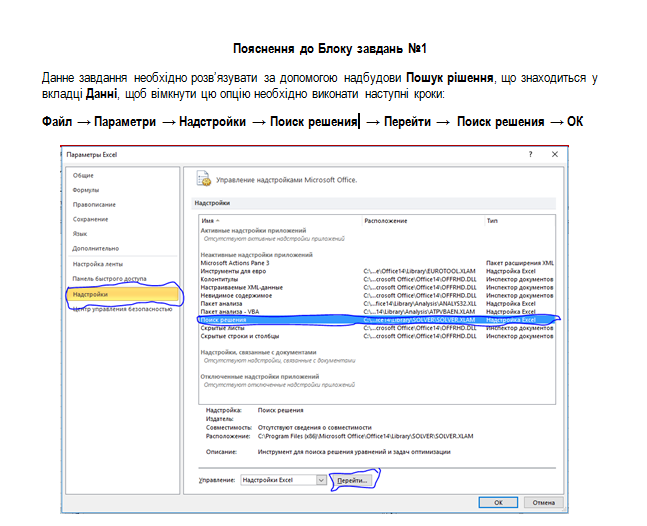
Task: Click the Расположение column header
Action: pyautogui.click(x=385, y=220)
